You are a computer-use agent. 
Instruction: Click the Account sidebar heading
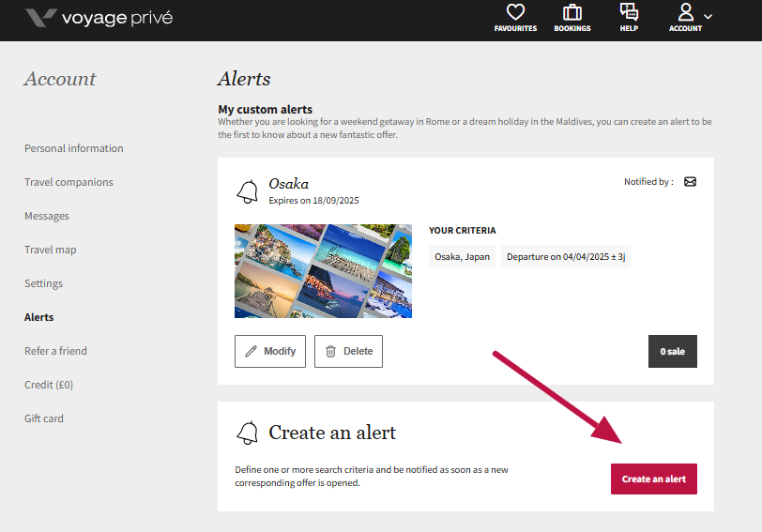coord(60,79)
